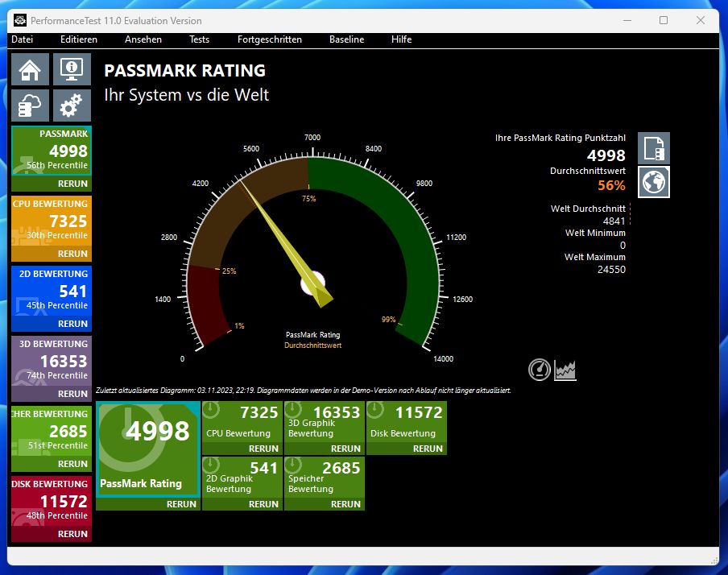This screenshot has width=728, height=575.
Task: Select the Speicher 2685 sidebar card
Action: tap(52, 432)
